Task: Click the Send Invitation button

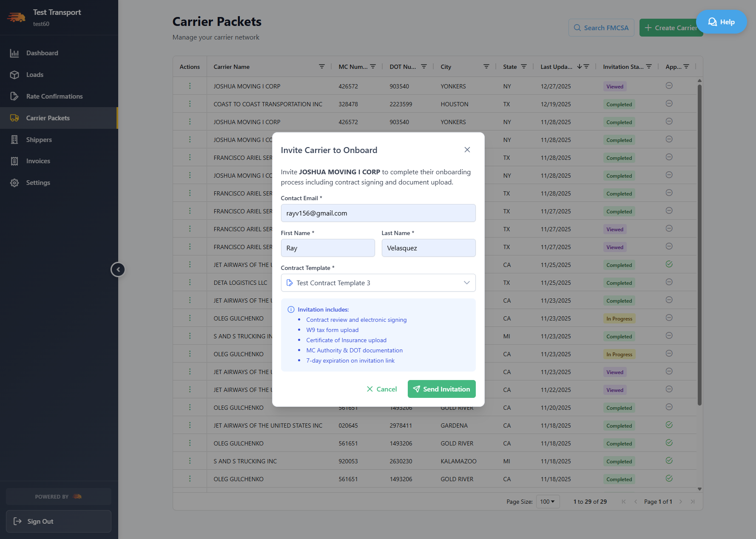Action: (441, 389)
